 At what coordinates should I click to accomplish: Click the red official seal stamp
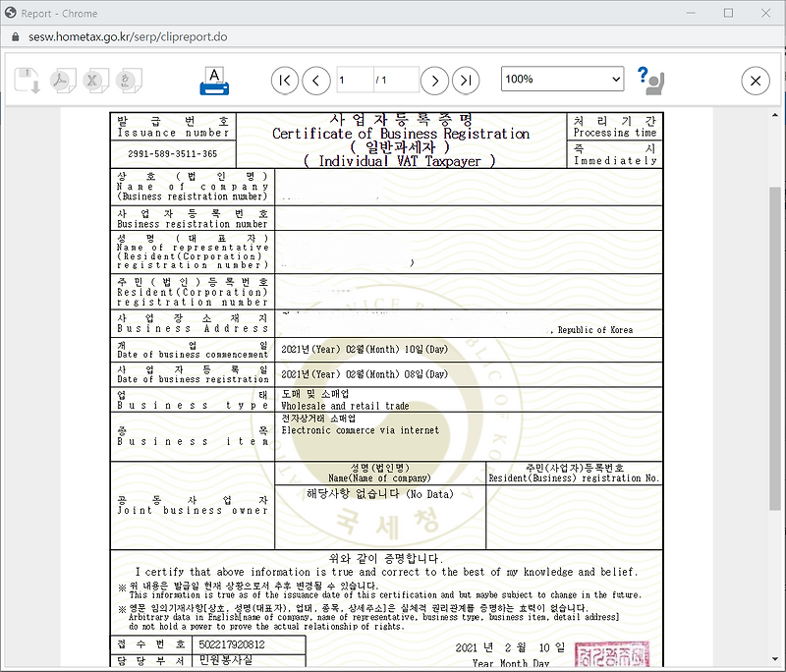[612, 654]
